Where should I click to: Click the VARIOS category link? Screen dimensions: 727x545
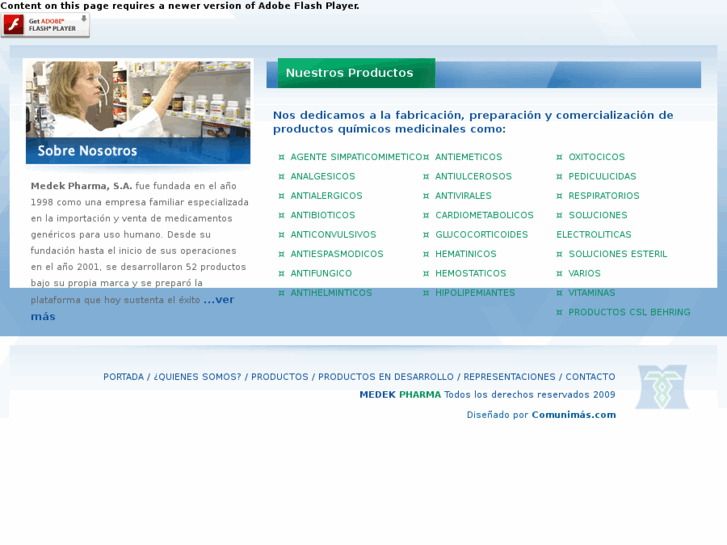pos(584,274)
